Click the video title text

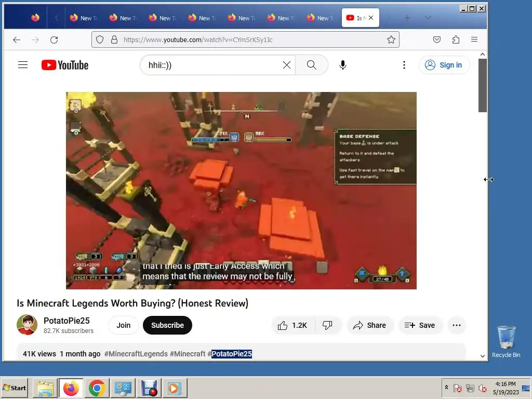132,303
